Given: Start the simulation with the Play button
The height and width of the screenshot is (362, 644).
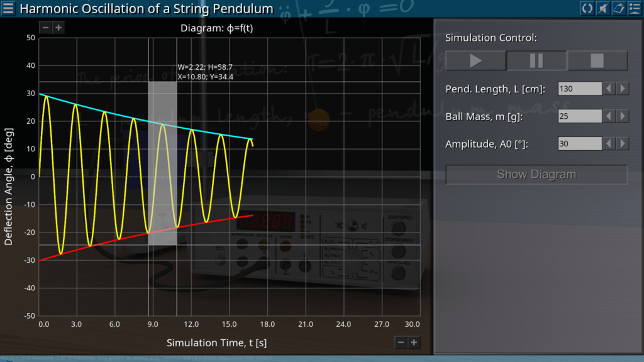Looking at the screenshot, I should (475, 61).
